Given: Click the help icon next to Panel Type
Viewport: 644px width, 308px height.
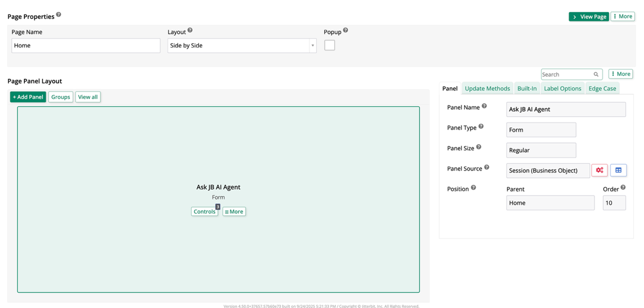Looking at the screenshot, I should click(481, 127).
